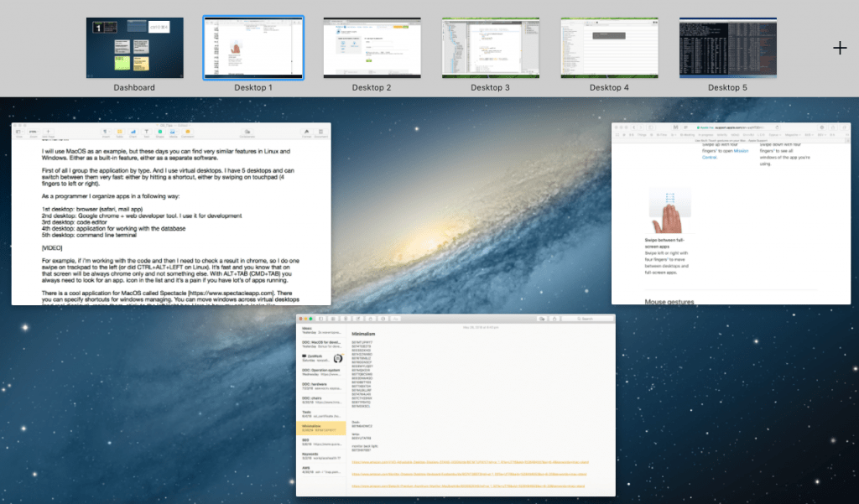The height and width of the screenshot is (504, 859).
Task: Select the Tools note in Notes list
Action: [x=322, y=414]
